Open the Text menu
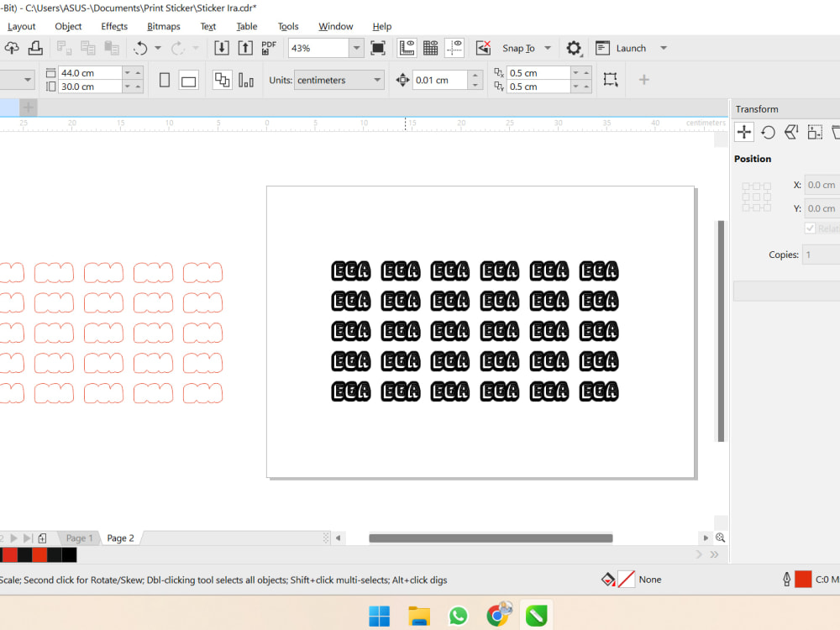Viewport: 840px width, 630px height. (207, 26)
